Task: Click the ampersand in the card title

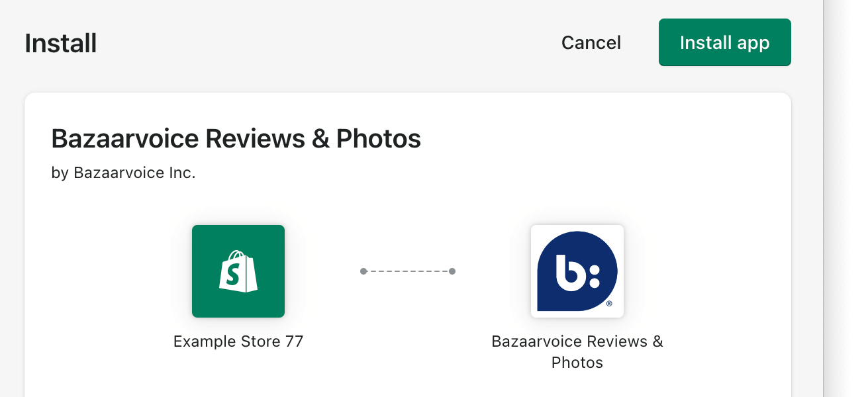Action: click(x=320, y=139)
